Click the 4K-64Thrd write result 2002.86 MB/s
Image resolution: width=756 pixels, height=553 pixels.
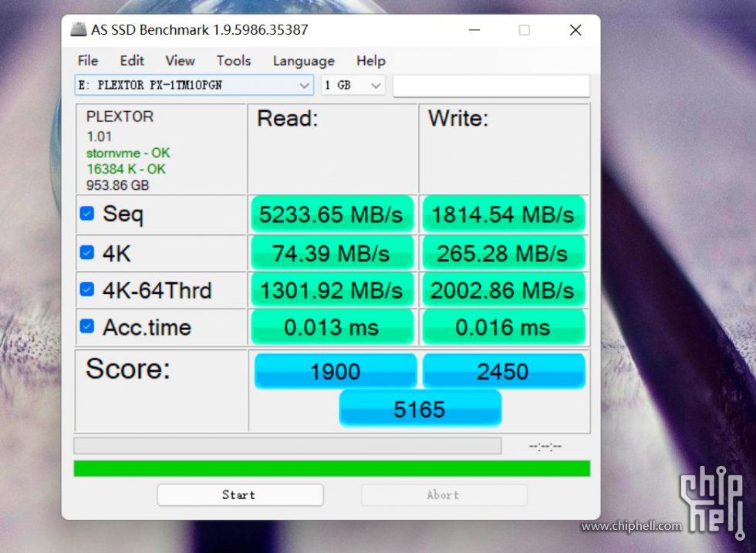(x=504, y=290)
